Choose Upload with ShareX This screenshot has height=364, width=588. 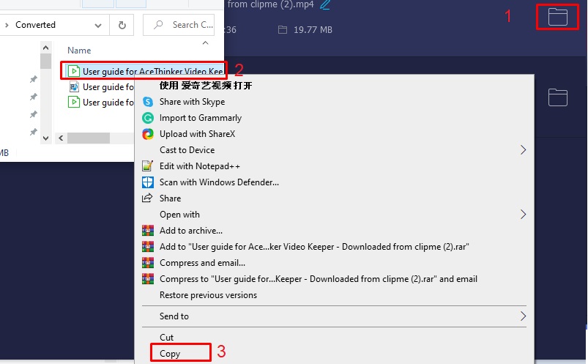point(197,134)
